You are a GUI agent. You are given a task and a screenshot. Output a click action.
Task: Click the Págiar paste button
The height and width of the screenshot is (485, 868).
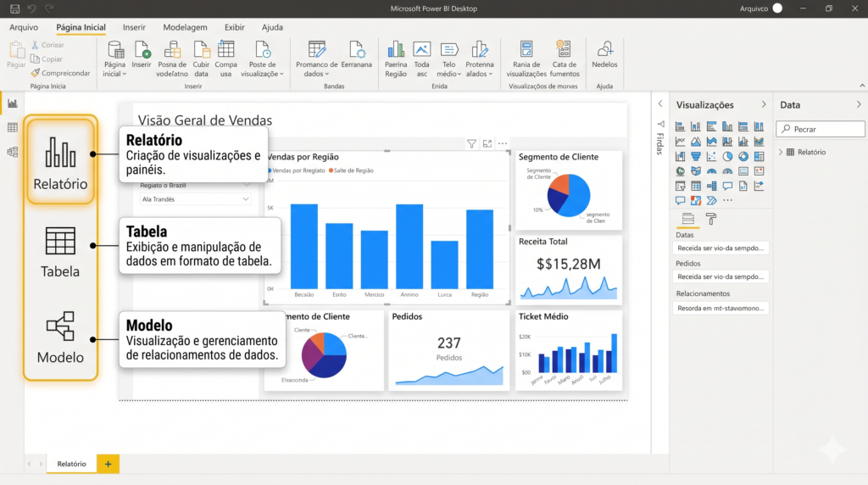tap(16, 55)
